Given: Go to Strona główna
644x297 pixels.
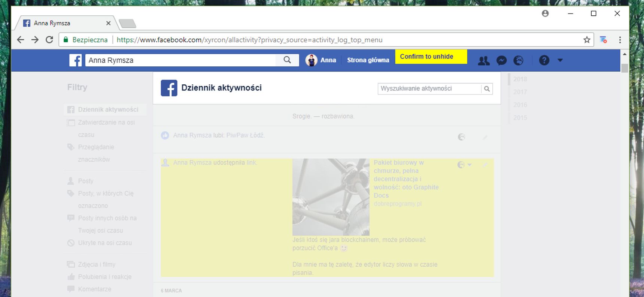Looking at the screenshot, I should [x=368, y=60].
